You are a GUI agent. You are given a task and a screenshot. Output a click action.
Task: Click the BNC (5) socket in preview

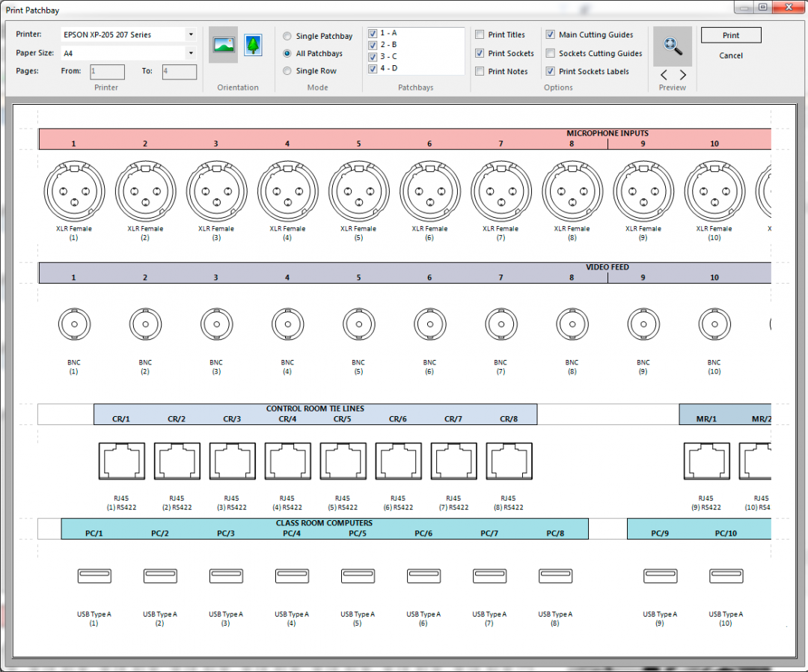click(358, 324)
